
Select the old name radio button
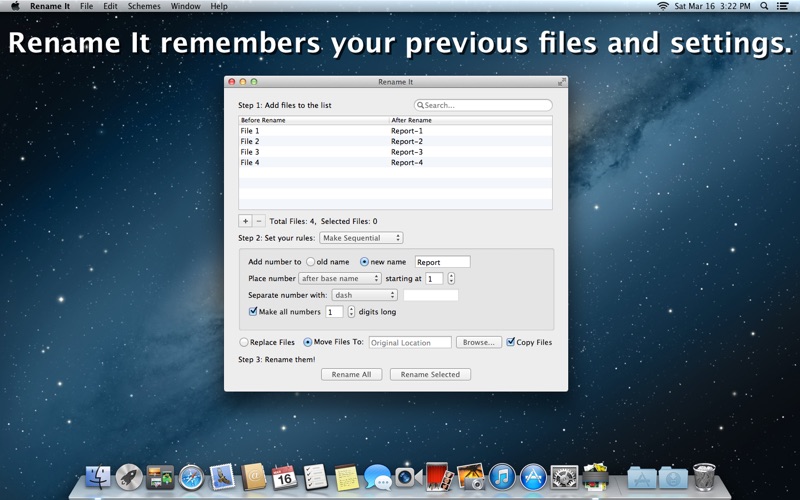click(311, 262)
